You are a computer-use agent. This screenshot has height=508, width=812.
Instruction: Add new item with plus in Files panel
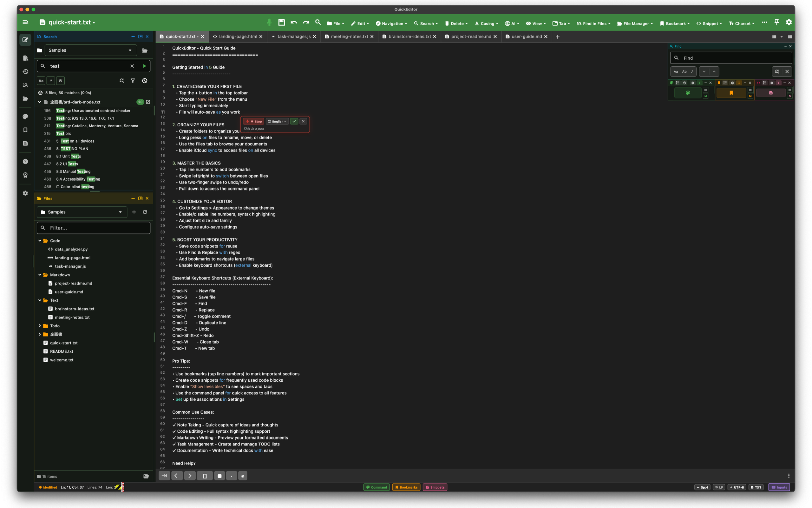134,212
